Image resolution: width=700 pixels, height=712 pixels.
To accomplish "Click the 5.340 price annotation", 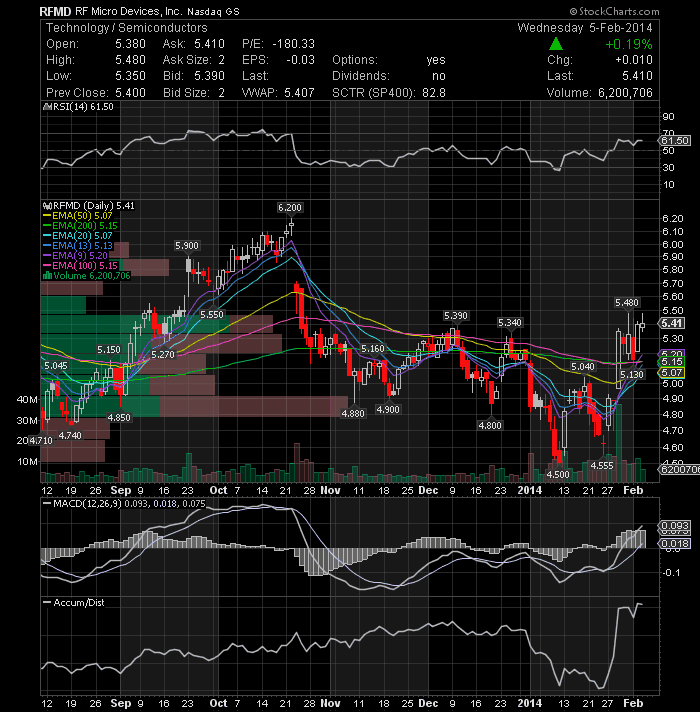I will click(x=510, y=323).
